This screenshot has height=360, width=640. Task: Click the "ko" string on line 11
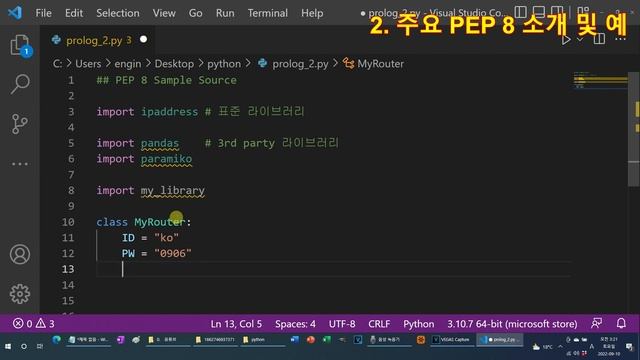coord(166,238)
